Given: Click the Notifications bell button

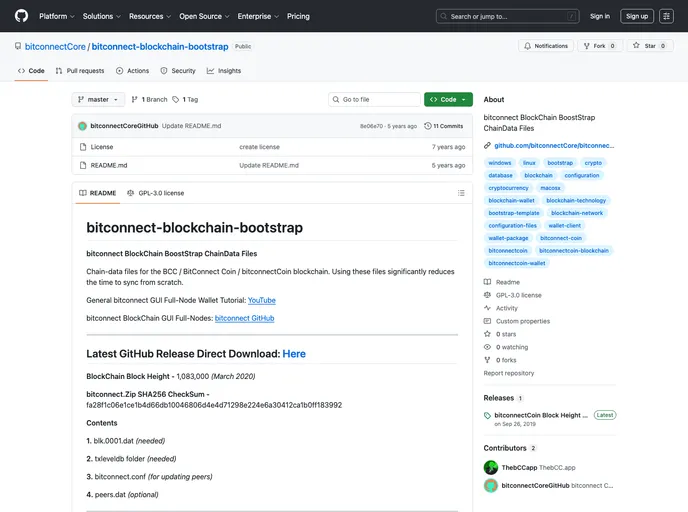Looking at the screenshot, I should (x=545, y=46).
